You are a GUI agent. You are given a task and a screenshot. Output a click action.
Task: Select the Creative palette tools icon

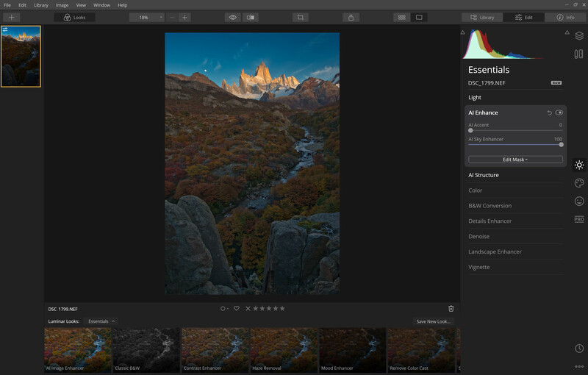coord(579,183)
